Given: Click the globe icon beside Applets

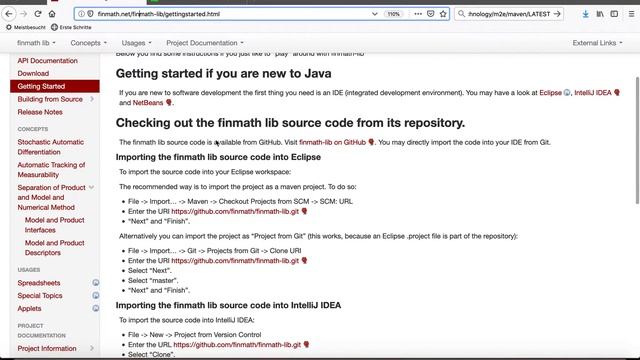Looking at the screenshot, I should [x=96, y=309].
